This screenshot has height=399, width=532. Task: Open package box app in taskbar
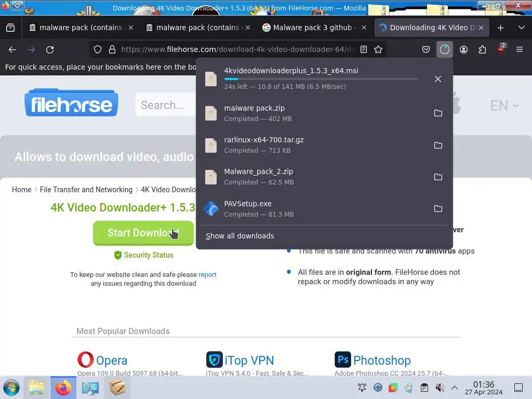click(117, 388)
